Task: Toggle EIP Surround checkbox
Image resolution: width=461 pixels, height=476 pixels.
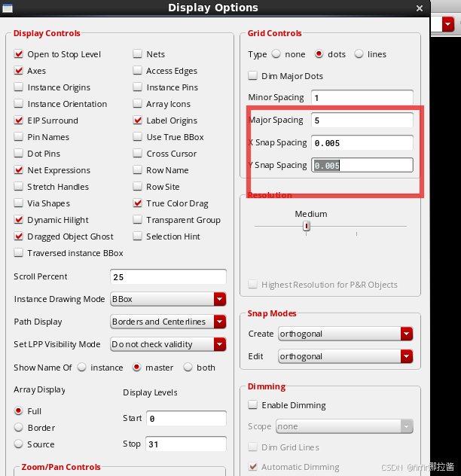Action: 19,121
